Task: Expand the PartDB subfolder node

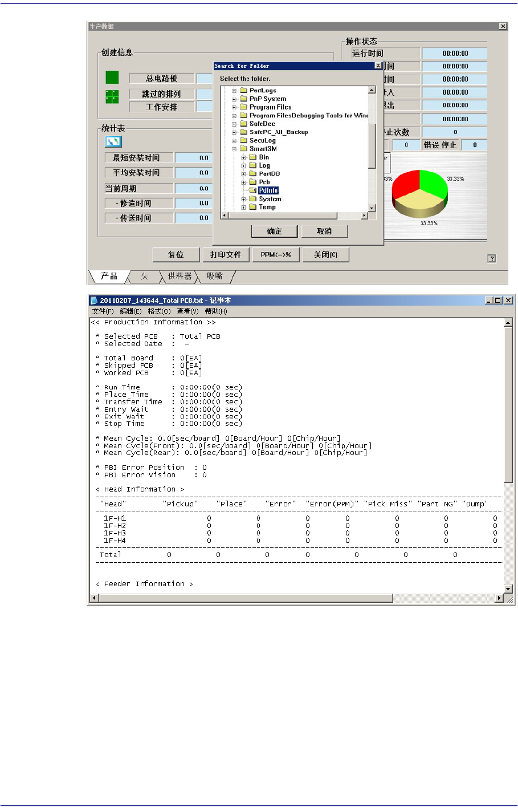Action: coord(243,174)
